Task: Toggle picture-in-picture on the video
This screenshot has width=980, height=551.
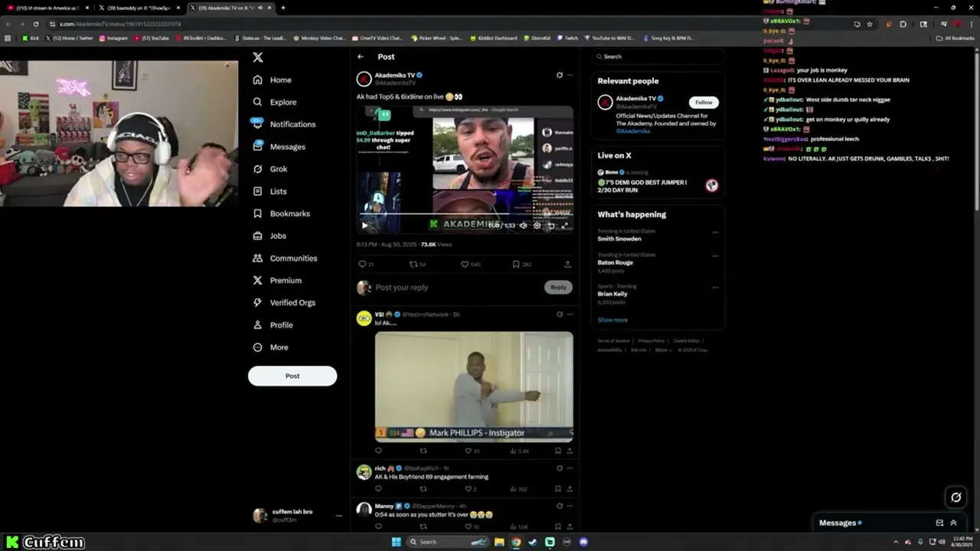Action: point(550,225)
